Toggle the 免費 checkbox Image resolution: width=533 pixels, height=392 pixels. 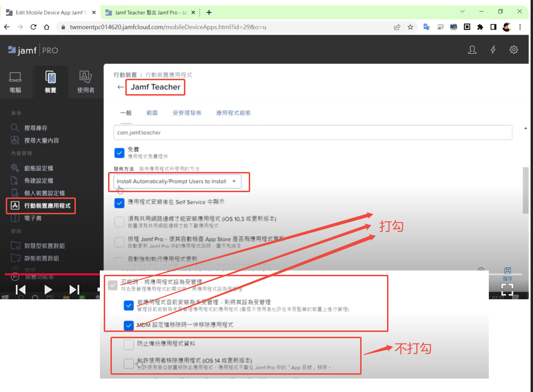coord(119,153)
